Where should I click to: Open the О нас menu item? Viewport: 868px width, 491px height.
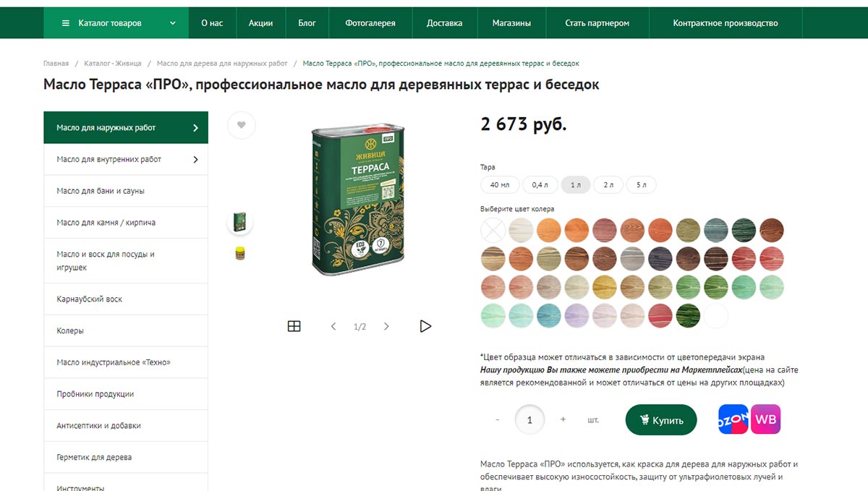(212, 23)
